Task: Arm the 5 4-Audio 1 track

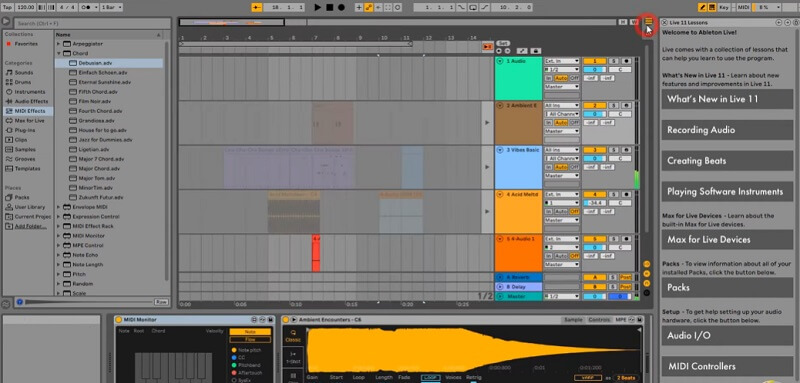Action: 626,239
